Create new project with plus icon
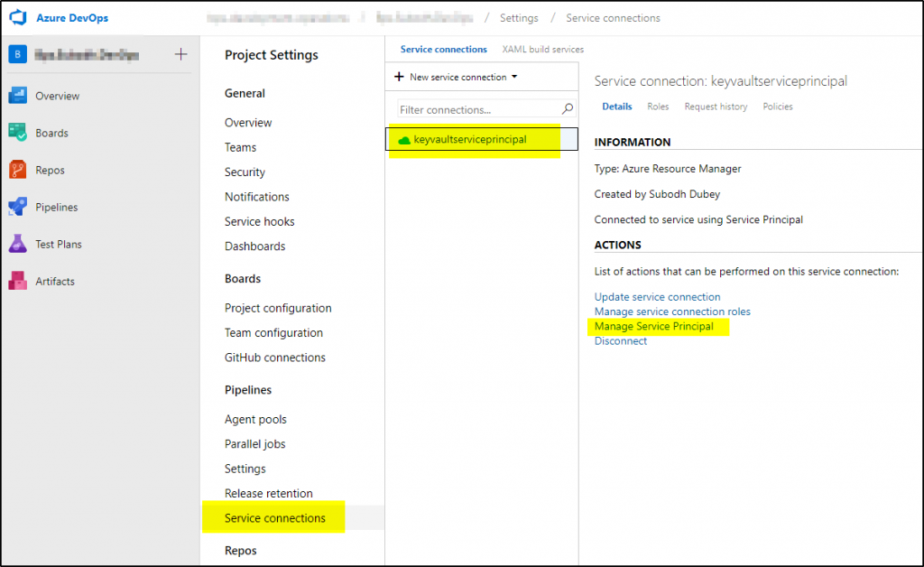Viewport: 924px width, 567px height. click(x=180, y=54)
